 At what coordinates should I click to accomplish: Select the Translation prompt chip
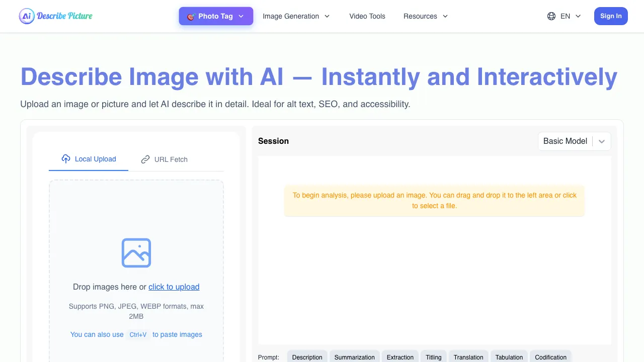tap(468, 357)
